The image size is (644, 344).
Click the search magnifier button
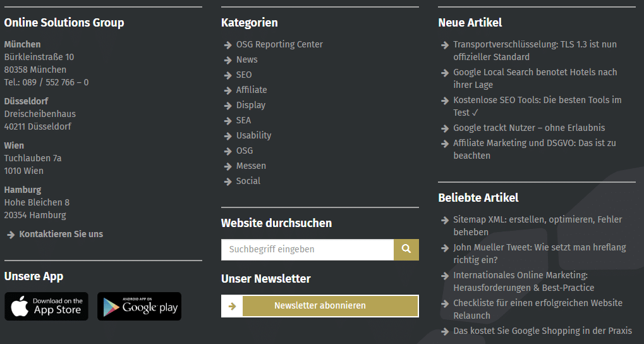[406, 250]
